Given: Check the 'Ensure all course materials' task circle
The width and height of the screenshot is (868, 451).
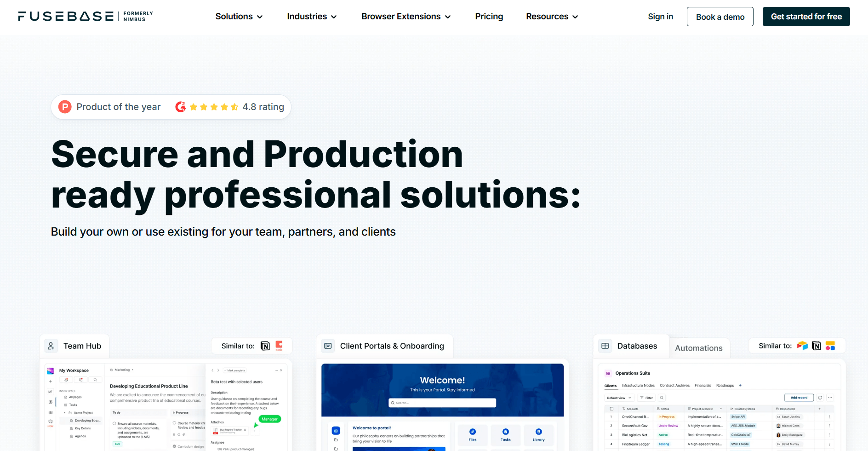Looking at the screenshot, I should tap(114, 423).
